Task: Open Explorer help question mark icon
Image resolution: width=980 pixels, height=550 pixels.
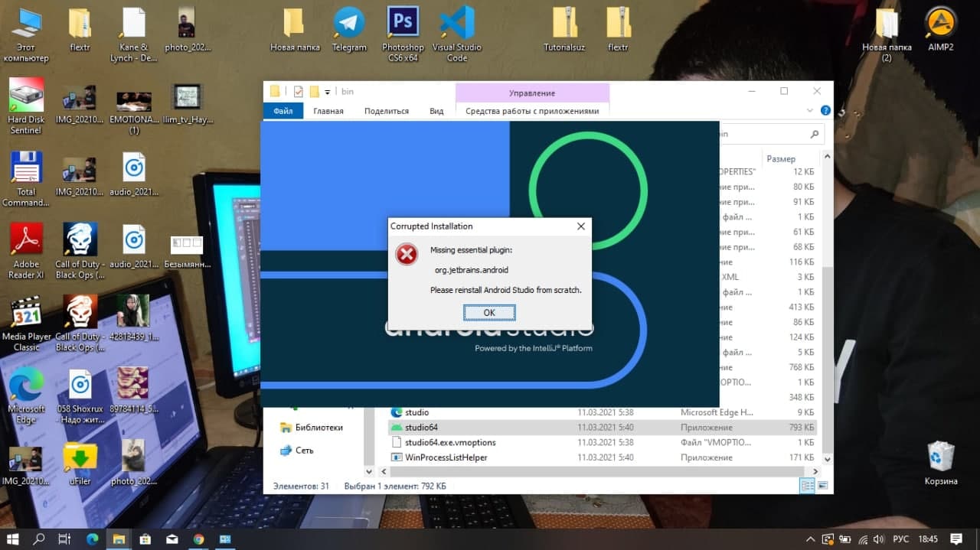Action: coord(825,111)
